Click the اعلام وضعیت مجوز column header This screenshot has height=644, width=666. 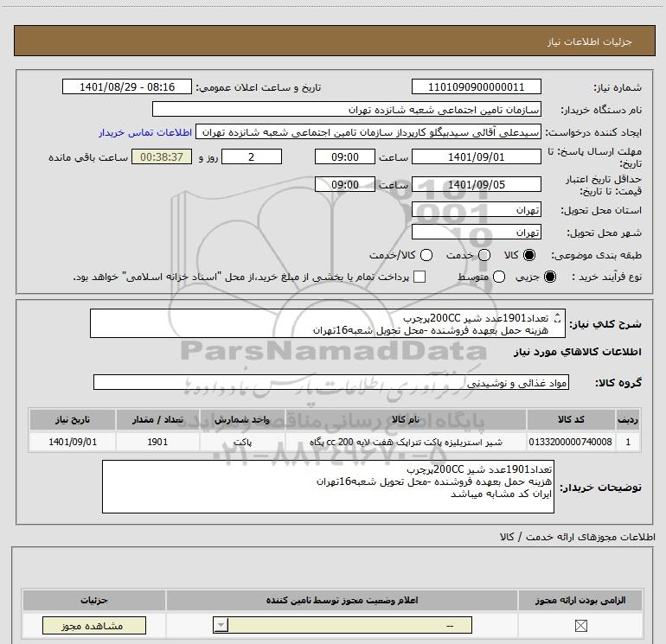[342, 600]
